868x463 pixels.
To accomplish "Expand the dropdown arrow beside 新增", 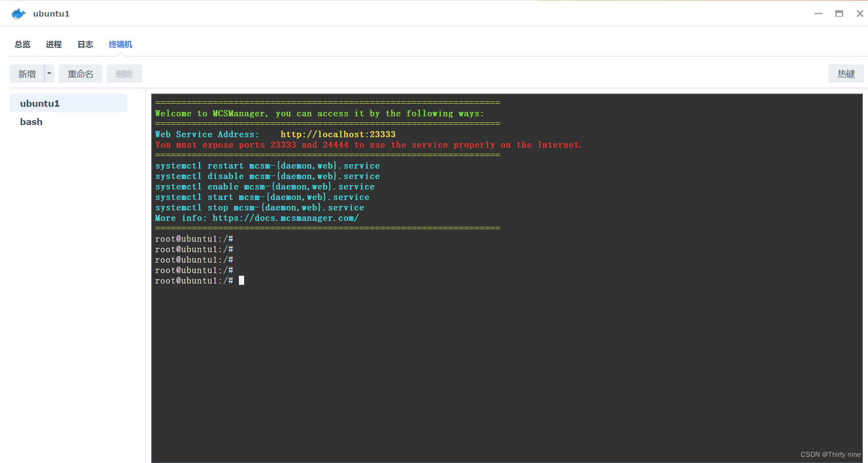I will (x=49, y=73).
